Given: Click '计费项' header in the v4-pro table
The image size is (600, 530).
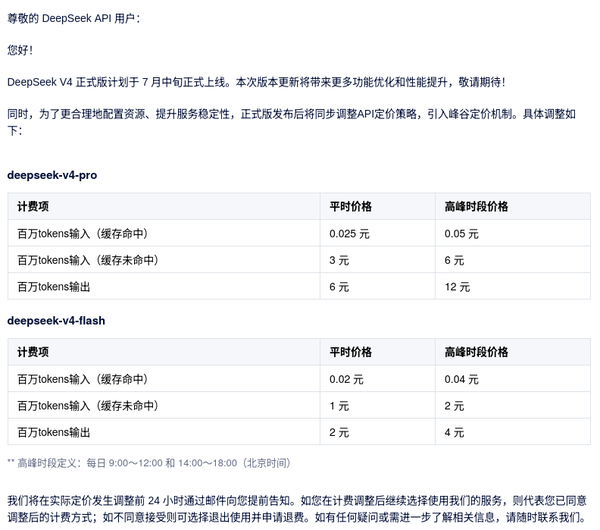Looking at the screenshot, I should 33,207.
